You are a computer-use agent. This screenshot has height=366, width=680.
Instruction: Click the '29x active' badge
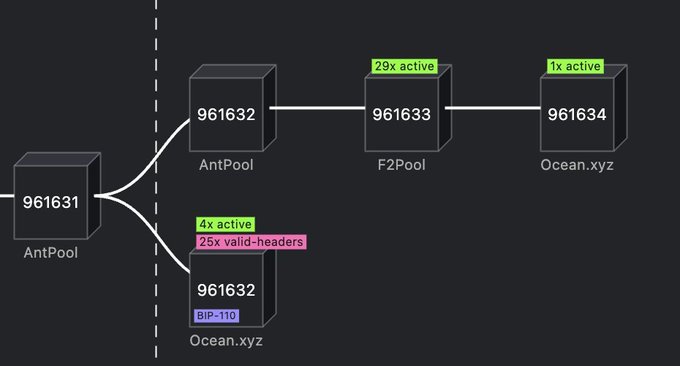(x=404, y=66)
